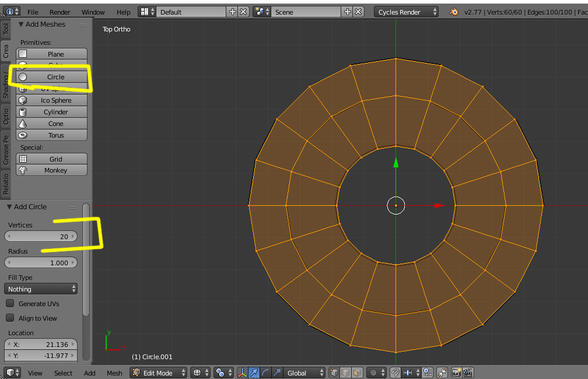Click the add new scene plus icon
Image resolution: width=588 pixels, height=379 pixels.
tap(347, 12)
